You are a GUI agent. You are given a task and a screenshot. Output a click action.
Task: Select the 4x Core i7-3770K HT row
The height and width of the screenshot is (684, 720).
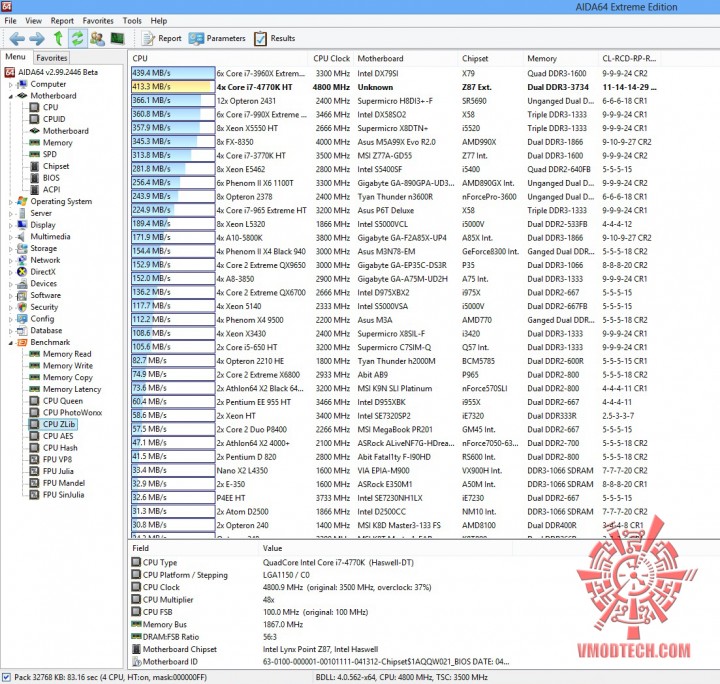(x=395, y=156)
